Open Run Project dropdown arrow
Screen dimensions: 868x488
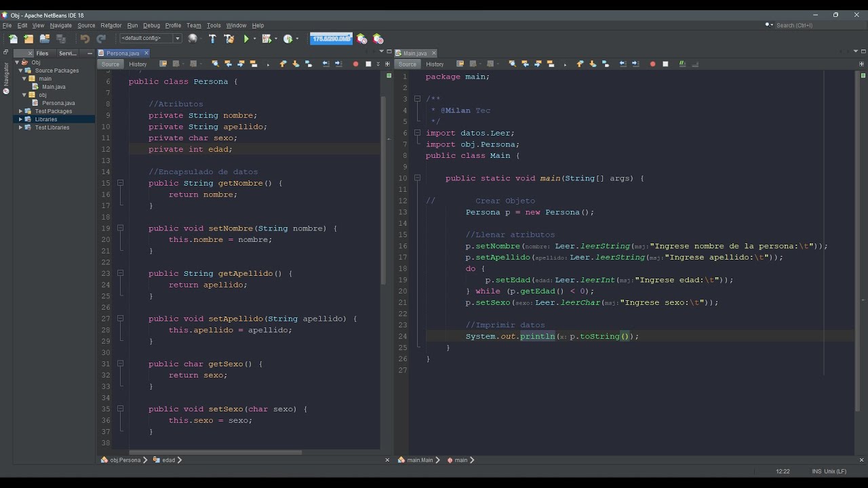click(x=255, y=39)
